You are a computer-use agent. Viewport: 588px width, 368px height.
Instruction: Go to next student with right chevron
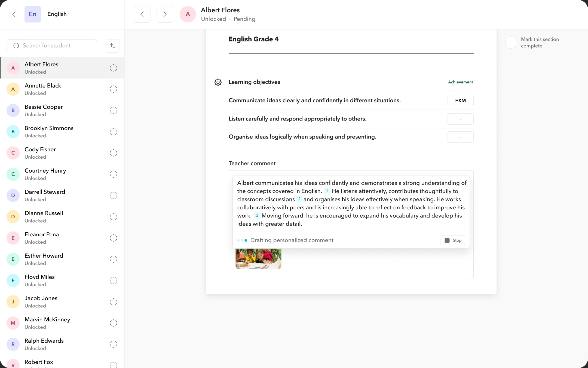coord(165,14)
